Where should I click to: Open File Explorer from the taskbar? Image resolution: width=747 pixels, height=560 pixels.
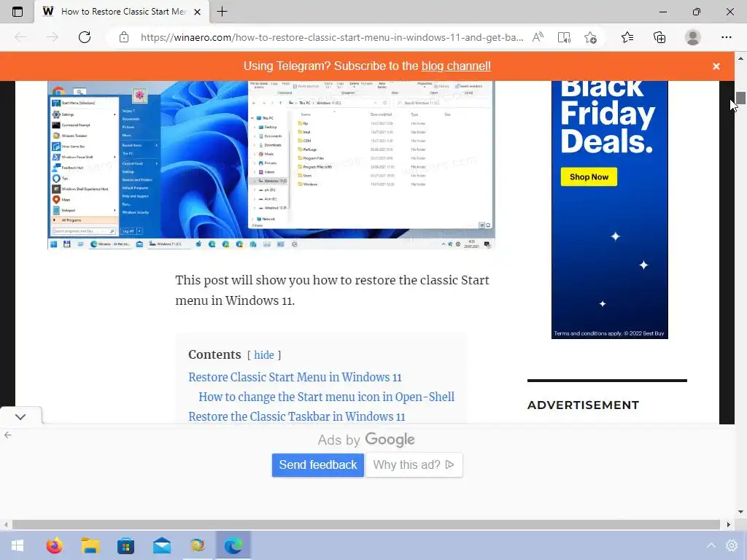tap(90, 545)
